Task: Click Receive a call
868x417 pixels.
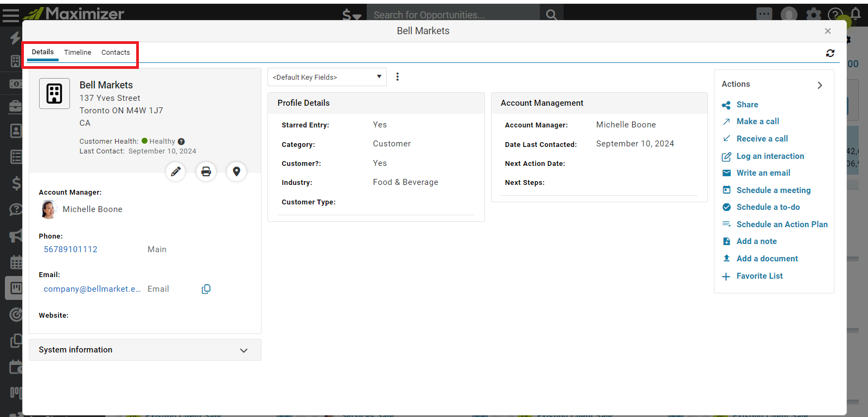Action: (x=762, y=139)
